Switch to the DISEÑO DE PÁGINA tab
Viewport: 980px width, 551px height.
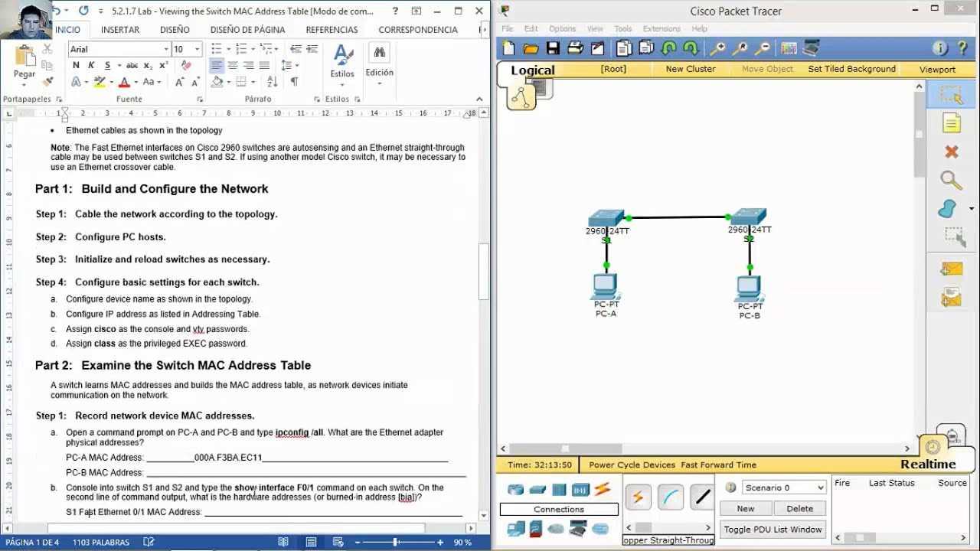pos(247,30)
